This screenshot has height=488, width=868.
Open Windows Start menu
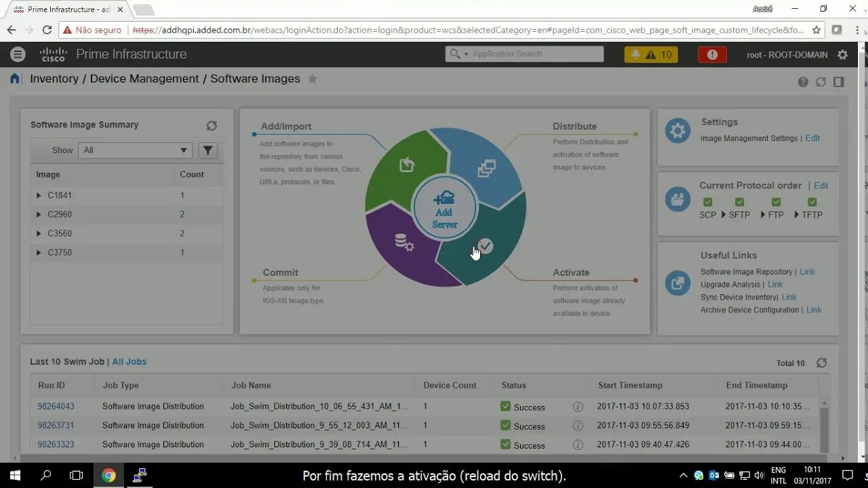(14, 475)
